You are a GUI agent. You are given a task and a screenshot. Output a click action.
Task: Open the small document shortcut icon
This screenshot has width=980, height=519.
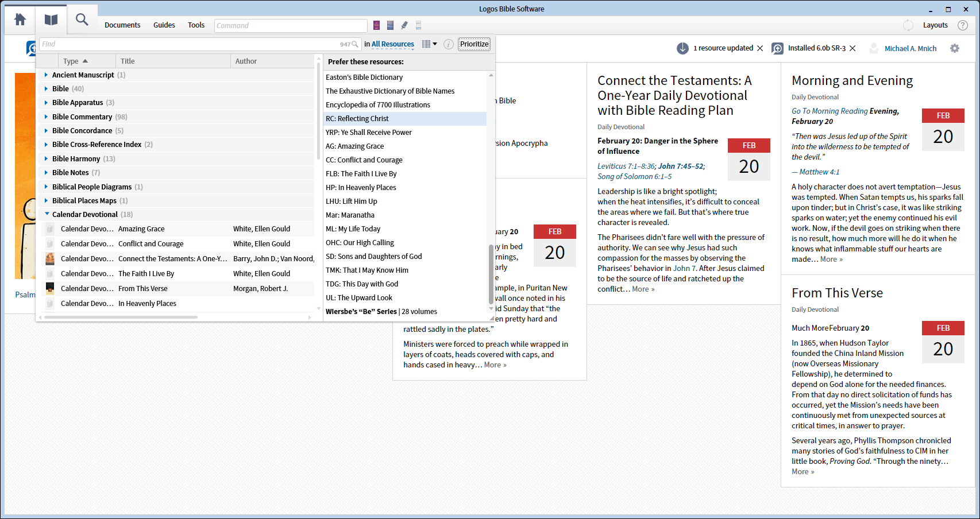click(418, 25)
